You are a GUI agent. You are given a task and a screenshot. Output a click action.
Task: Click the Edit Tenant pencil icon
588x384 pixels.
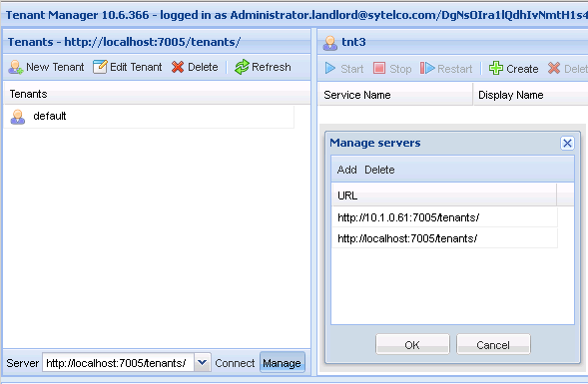(100, 67)
